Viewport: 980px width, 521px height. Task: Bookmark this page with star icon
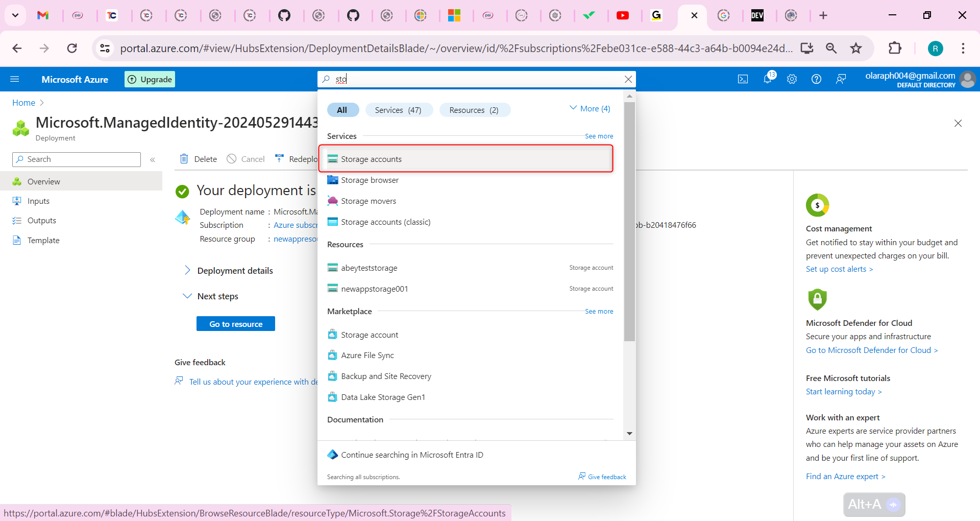click(x=856, y=49)
